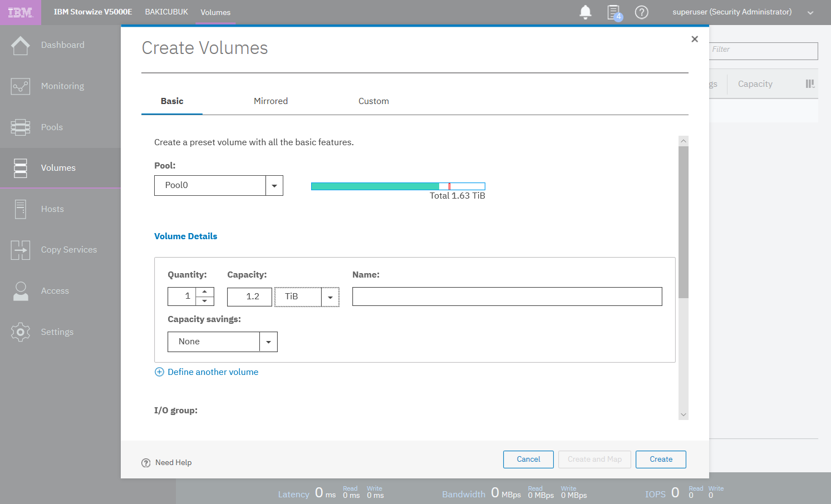
Task: Click the Pool0 capacity usage bar
Action: (398, 186)
